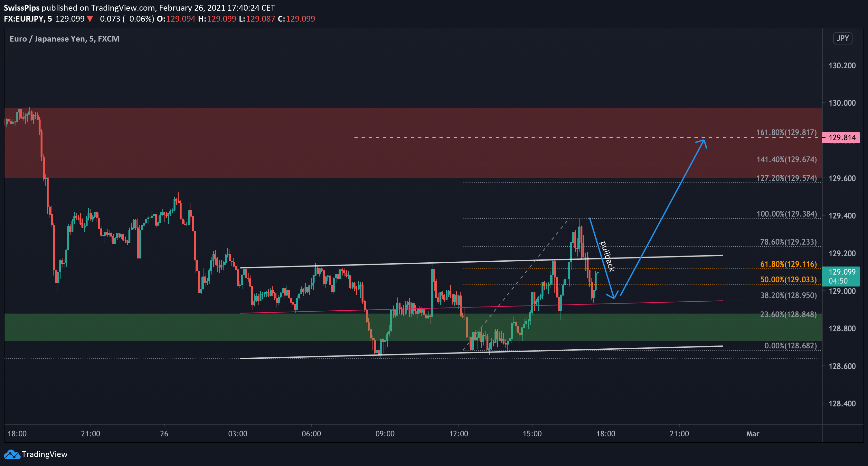
Task: Click the pink 129.814 price label
Action: tap(841, 138)
